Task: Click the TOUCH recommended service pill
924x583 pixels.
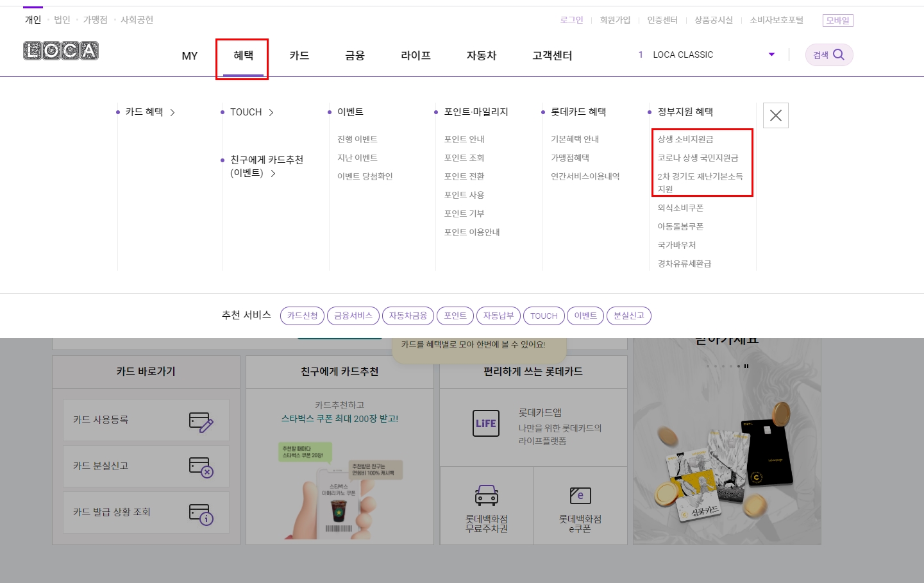Action: coord(544,316)
